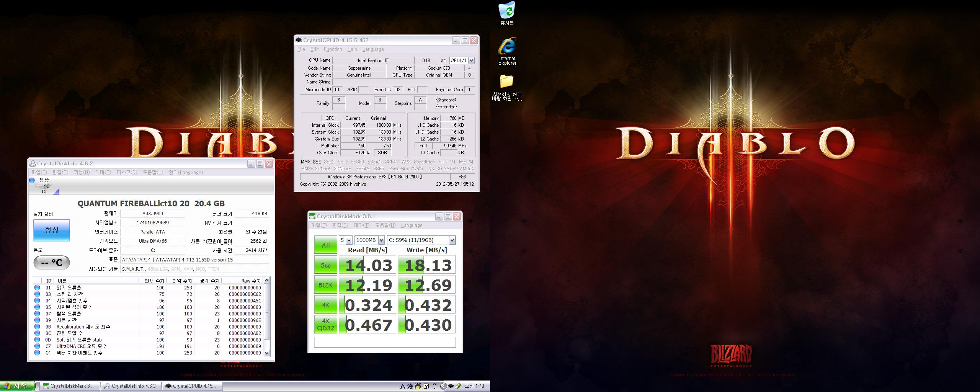Screen dimensions: 980x392
Task: Switch to CrystalCPUID taskbar button
Action: pos(192,386)
